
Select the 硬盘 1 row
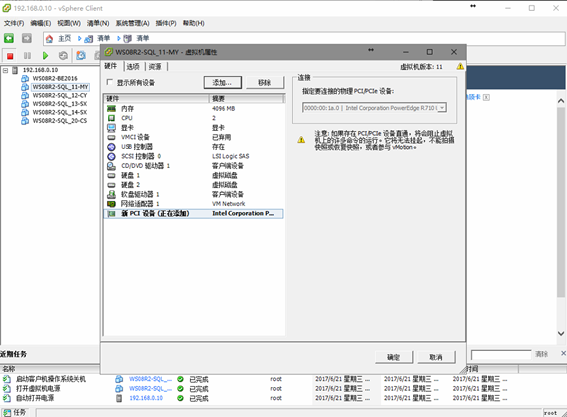click(x=193, y=175)
